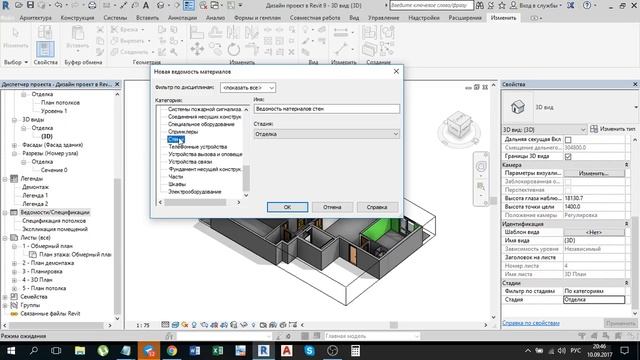Click the scale 1:75 in view control bar
Viewport: 640px width, 360px height.
[x=143, y=325]
